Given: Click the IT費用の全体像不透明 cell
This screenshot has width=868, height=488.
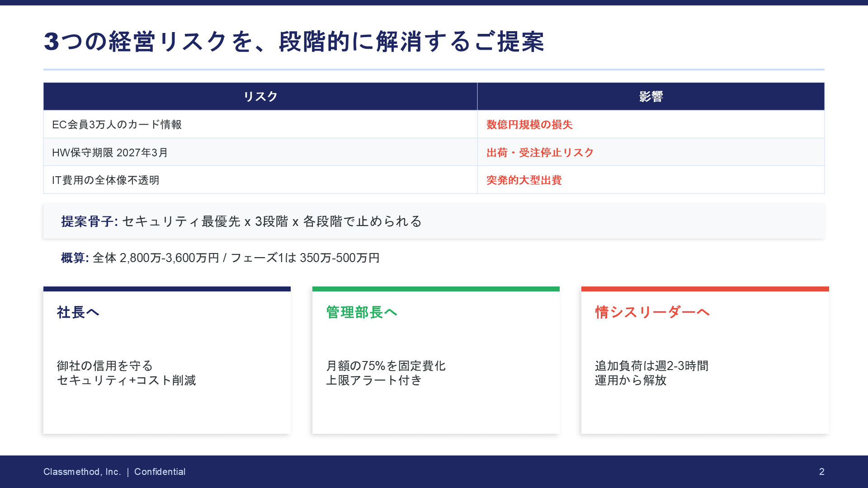Looking at the screenshot, I should [x=106, y=180].
